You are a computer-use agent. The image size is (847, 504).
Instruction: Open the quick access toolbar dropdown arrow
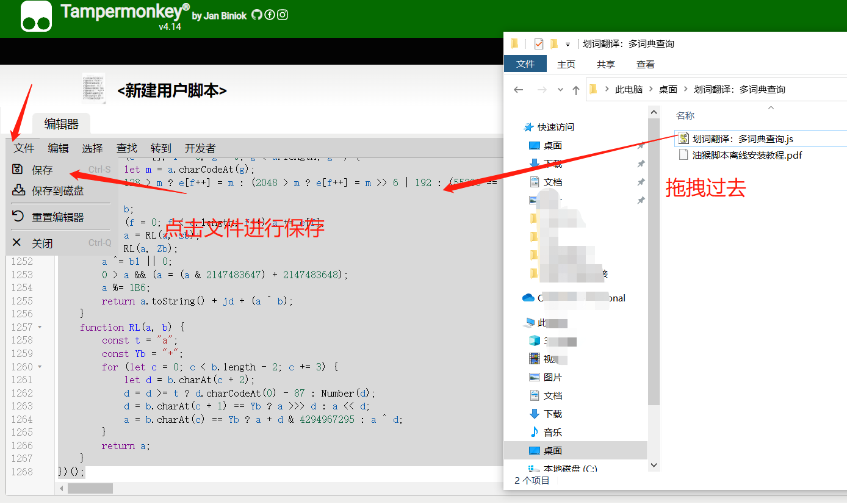tap(568, 44)
